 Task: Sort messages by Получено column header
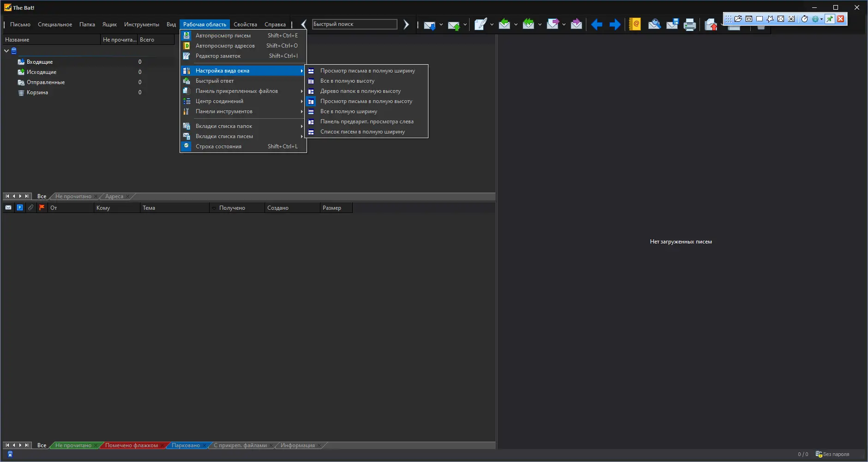(x=237, y=208)
